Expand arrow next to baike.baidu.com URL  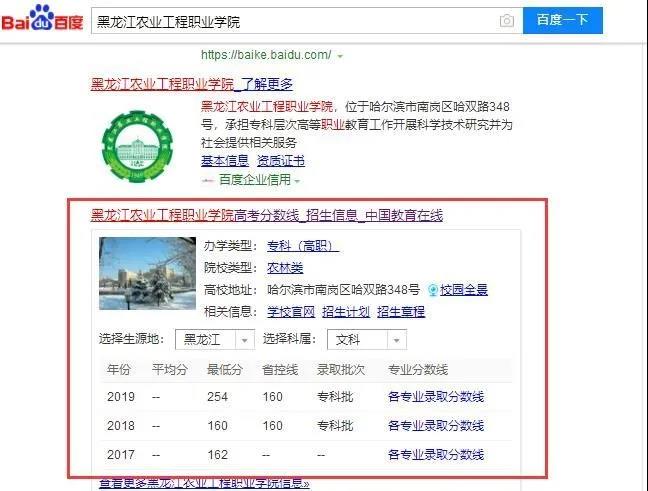click(x=340, y=56)
